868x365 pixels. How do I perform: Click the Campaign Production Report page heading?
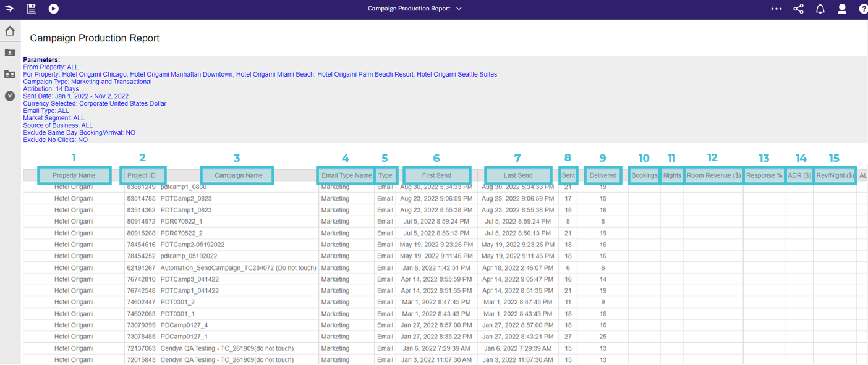pyautogui.click(x=95, y=38)
